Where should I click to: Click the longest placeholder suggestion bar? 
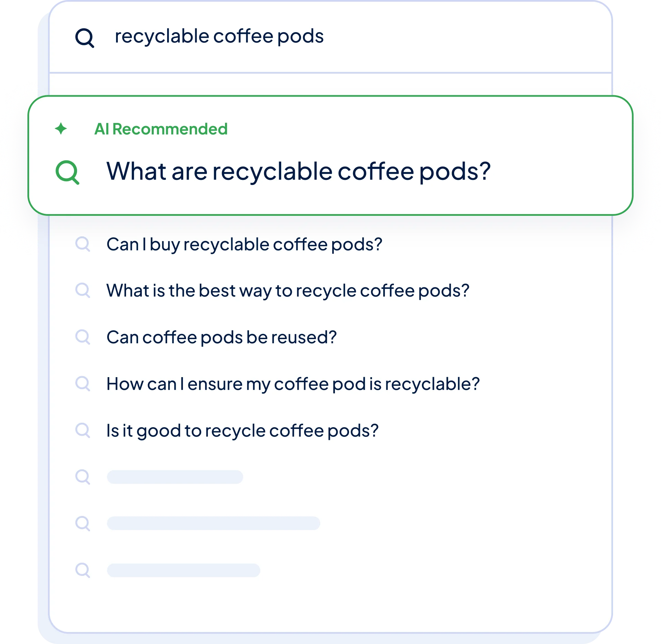click(213, 523)
